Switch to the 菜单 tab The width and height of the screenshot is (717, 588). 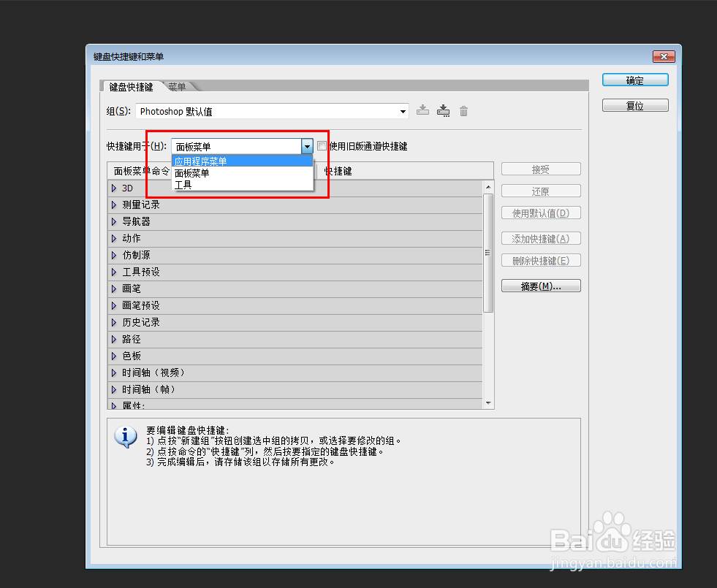[177, 87]
